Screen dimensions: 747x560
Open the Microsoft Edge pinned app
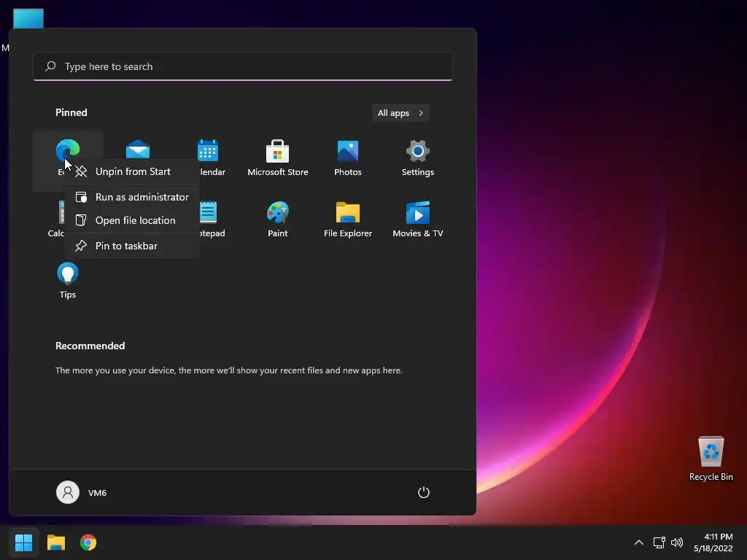67,150
